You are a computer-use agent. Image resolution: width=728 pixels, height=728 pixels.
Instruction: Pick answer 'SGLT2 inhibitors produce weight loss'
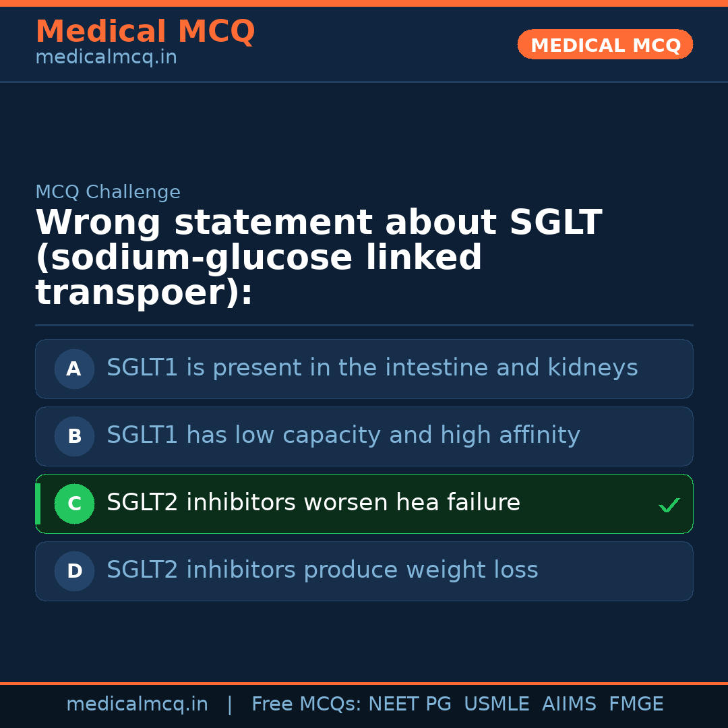[322, 570]
